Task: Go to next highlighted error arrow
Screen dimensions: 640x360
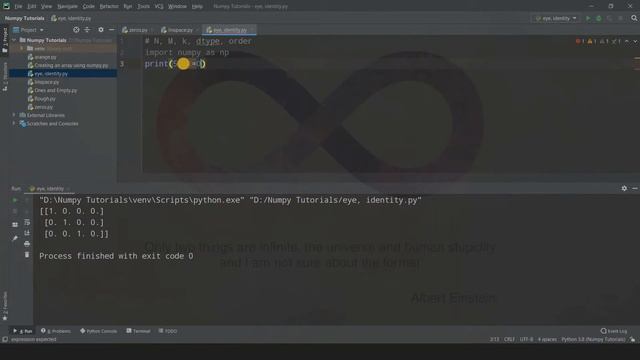Action: pos(635,41)
